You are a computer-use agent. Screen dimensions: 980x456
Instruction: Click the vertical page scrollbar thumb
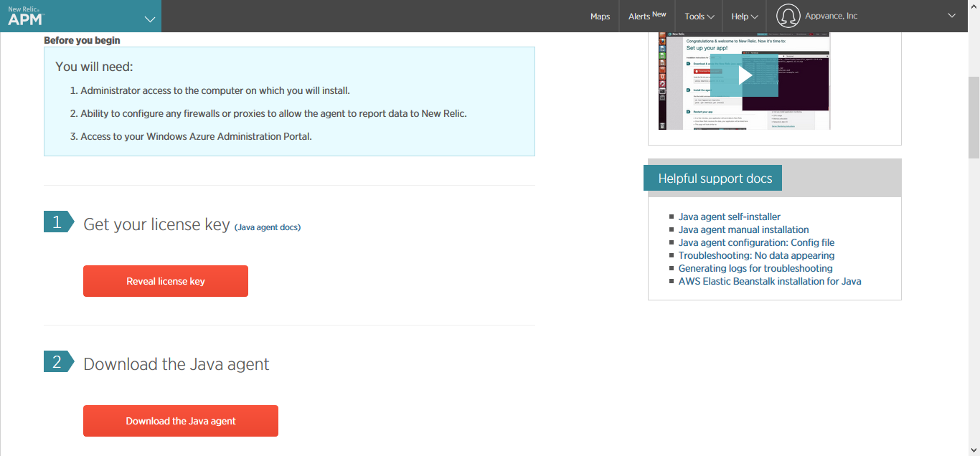click(974, 116)
